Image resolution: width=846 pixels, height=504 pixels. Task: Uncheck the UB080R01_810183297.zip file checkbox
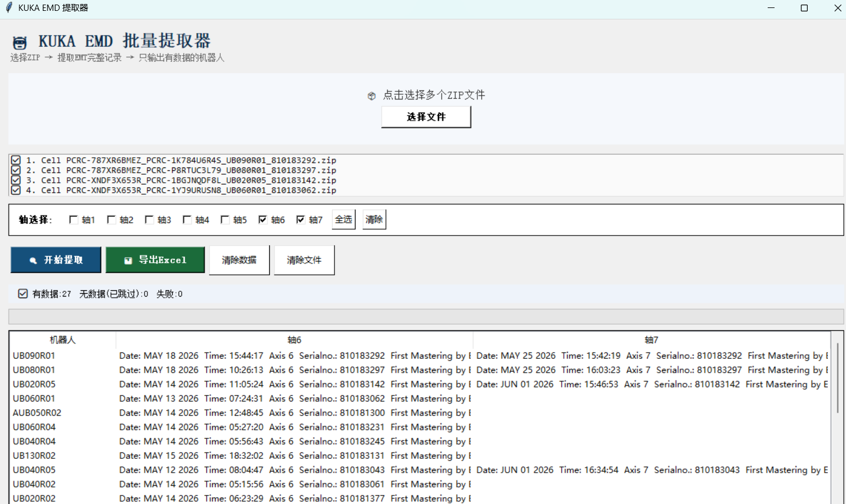coord(16,170)
